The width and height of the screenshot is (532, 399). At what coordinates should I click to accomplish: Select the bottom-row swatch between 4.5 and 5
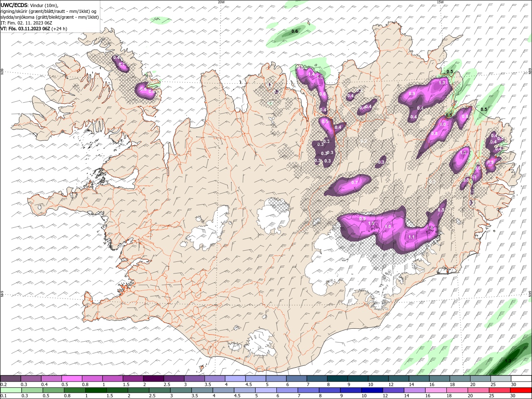(x=244, y=390)
